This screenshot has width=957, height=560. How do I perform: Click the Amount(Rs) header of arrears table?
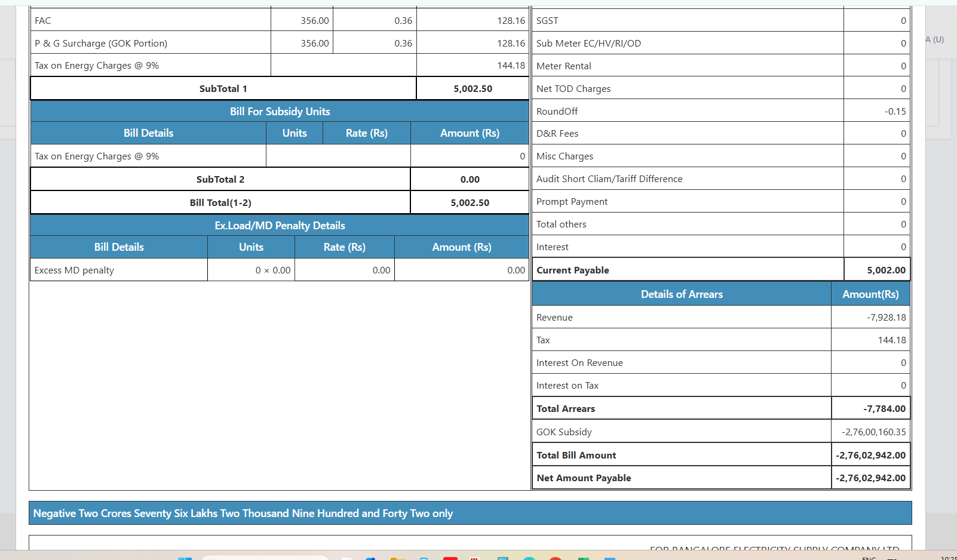(x=870, y=294)
